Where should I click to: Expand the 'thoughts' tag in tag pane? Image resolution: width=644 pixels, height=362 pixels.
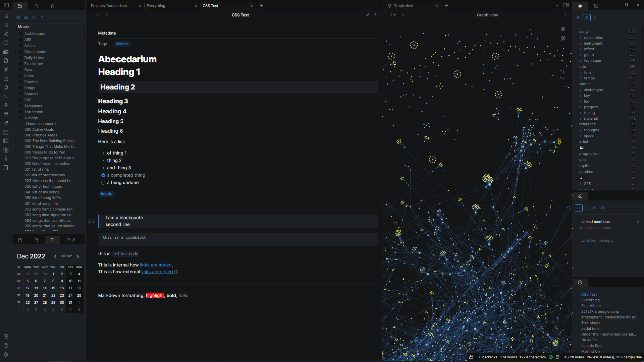581,130
